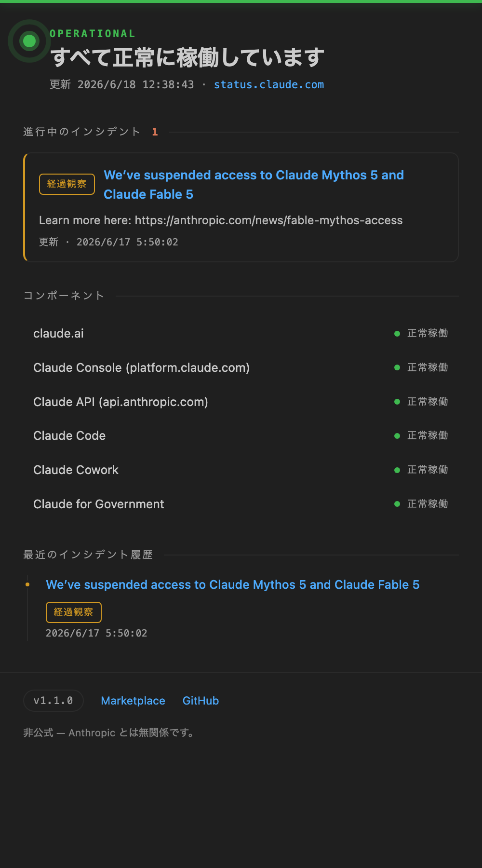Click the 最近のインシデント履歴 section heading

click(88, 555)
